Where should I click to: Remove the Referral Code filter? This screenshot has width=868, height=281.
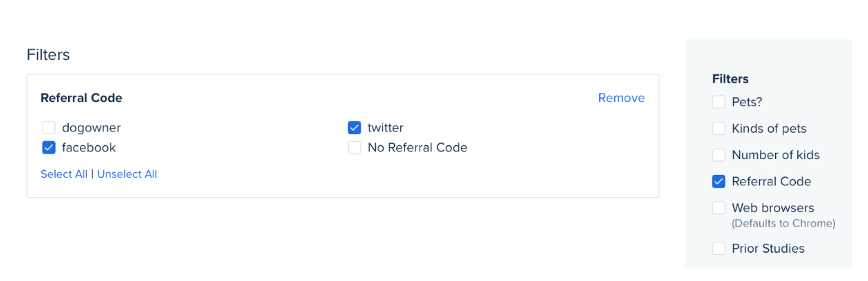[x=621, y=98]
